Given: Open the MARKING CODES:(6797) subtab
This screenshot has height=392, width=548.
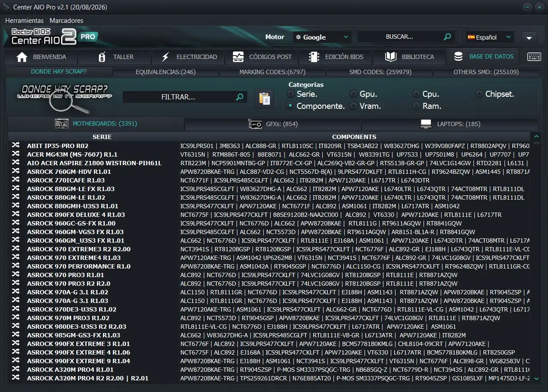Looking at the screenshot, I should 272,72.
